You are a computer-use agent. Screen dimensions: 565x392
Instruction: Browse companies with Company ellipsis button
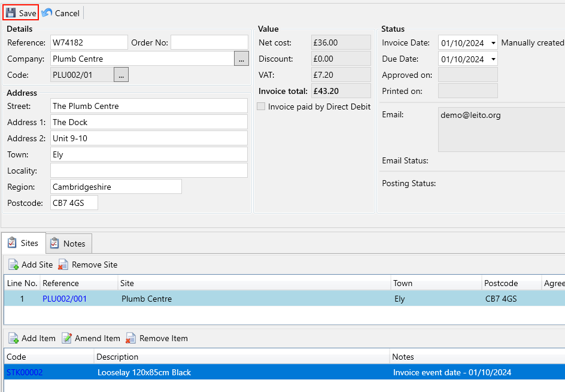pos(241,59)
